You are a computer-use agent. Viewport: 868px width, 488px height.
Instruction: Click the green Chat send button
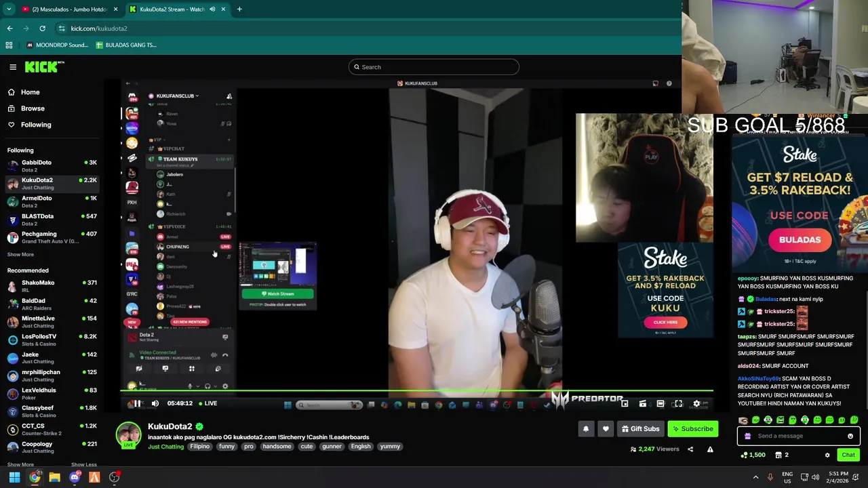(848, 455)
